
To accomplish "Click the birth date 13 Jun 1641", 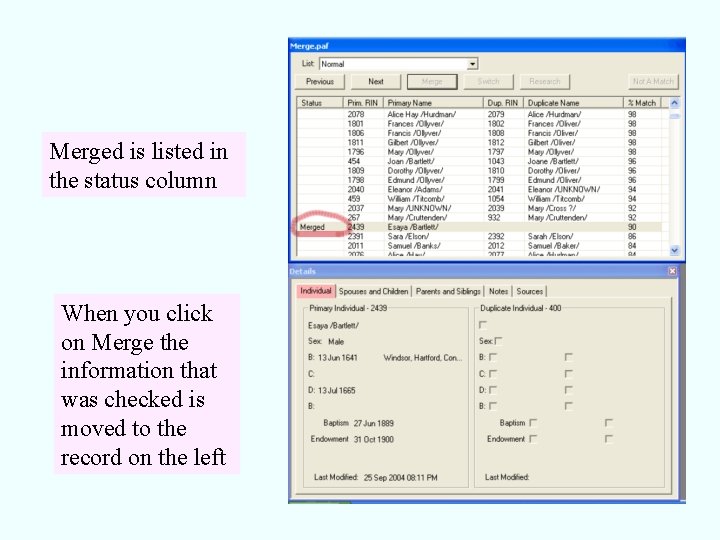I will 338,358.
